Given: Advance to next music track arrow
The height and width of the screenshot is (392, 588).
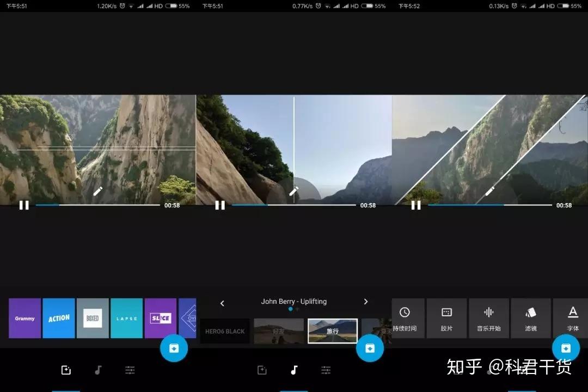Looking at the screenshot, I should (x=366, y=302).
